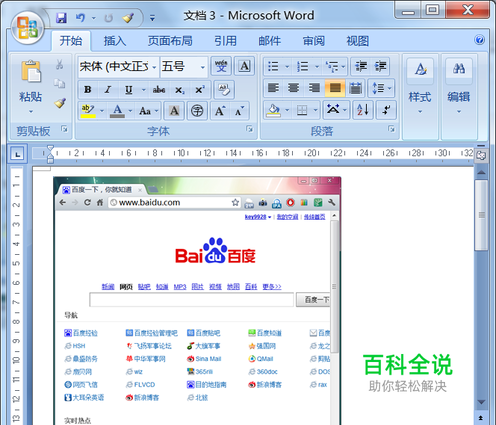This screenshot has height=425, width=496.
Task: Shrink font size with small A icon
Action: click(x=239, y=111)
